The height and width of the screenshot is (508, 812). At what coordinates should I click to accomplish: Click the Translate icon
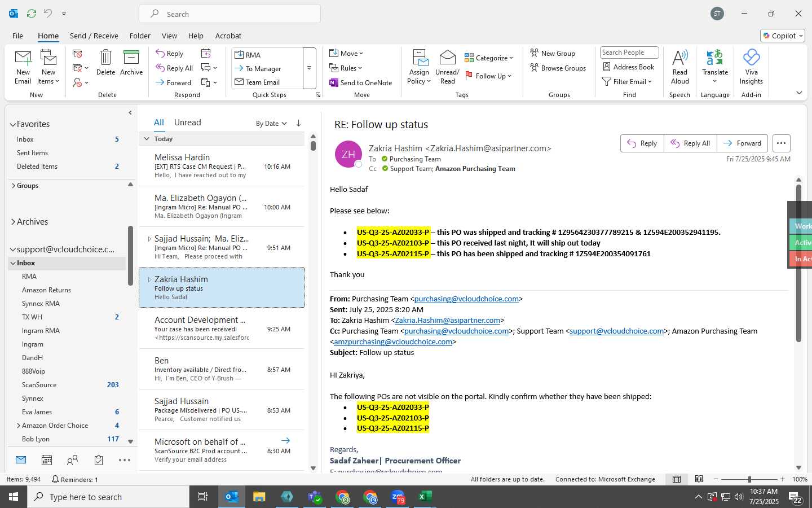(715, 58)
